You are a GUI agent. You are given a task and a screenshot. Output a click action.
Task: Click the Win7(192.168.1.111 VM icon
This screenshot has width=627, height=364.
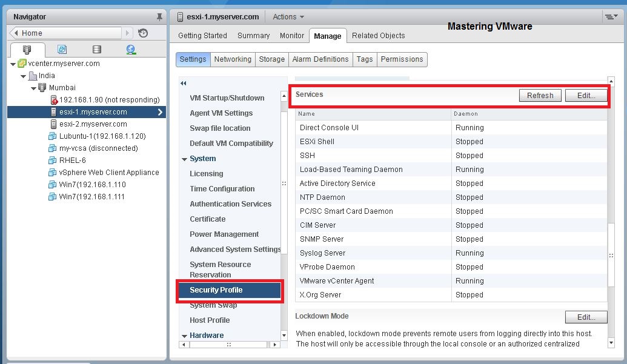tap(52, 197)
